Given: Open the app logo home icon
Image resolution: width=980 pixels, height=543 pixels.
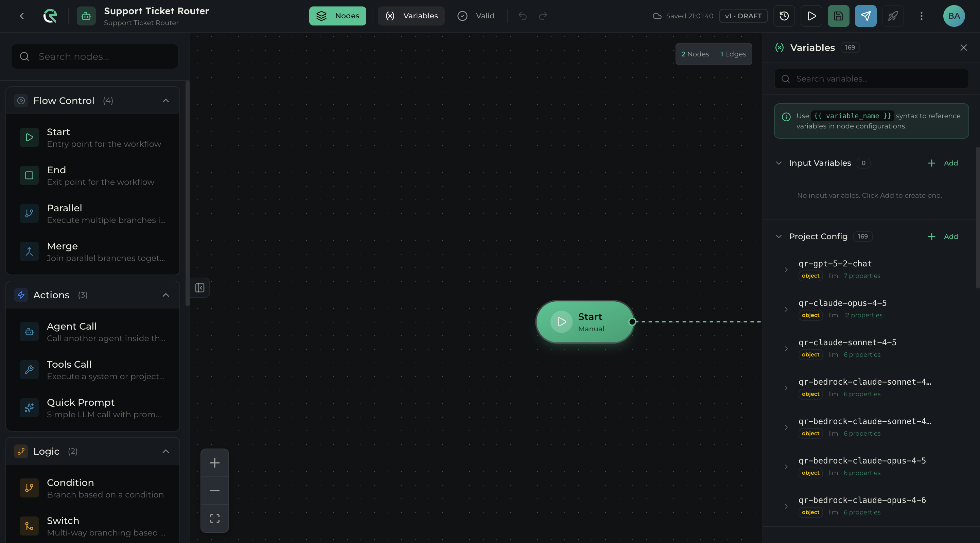Looking at the screenshot, I should coord(50,16).
